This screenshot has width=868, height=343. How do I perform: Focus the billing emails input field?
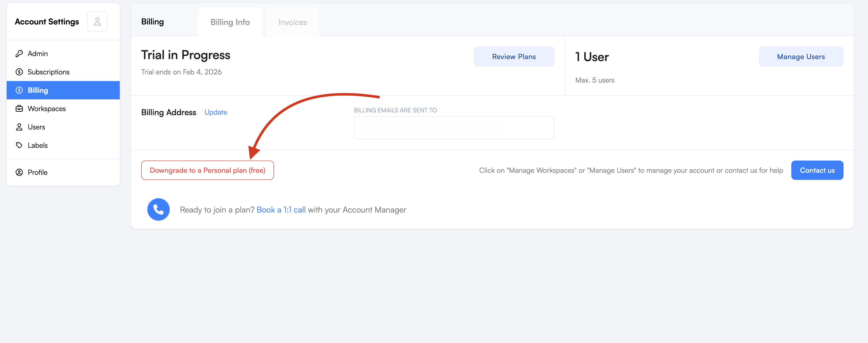[x=454, y=128]
